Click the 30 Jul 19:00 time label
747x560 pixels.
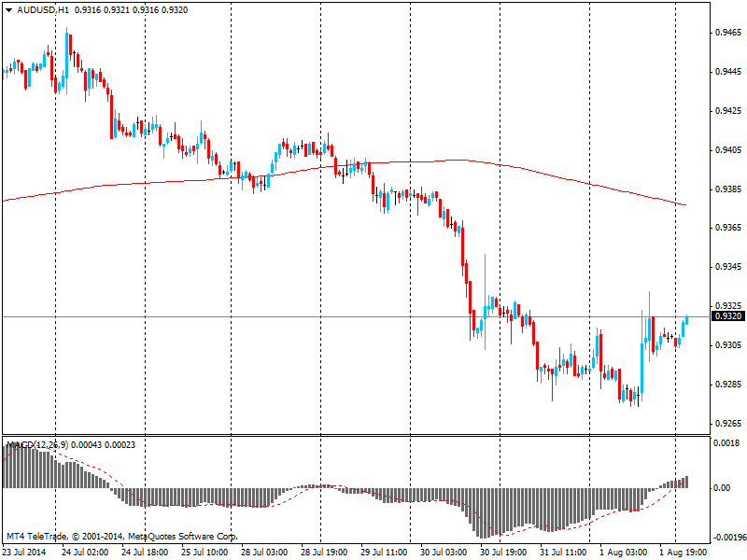point(503,553)
